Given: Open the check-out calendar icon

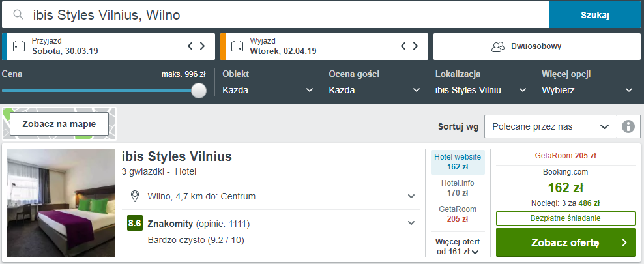Looking at the screenshot, I should 237,46.
